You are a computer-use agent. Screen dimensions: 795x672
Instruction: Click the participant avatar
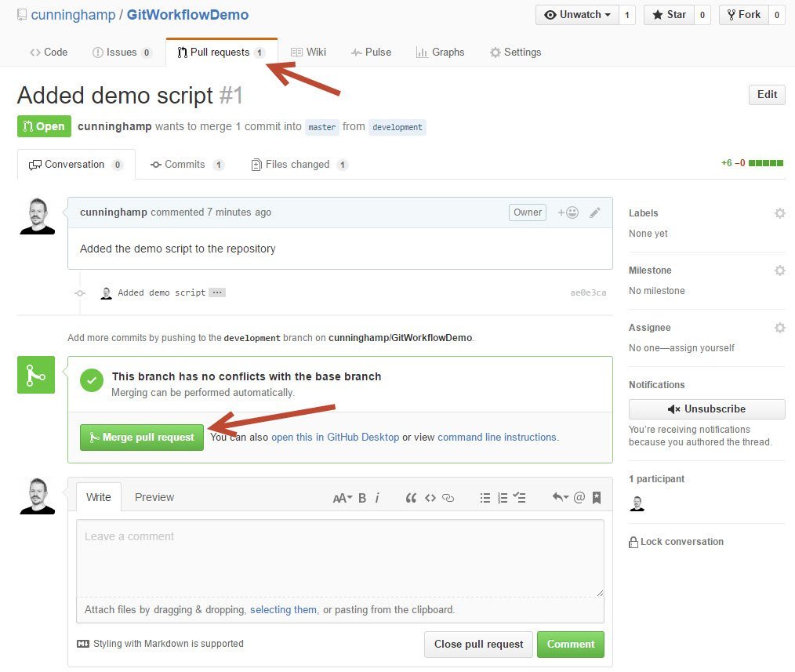pyautogui.click(x=637, y=503)
